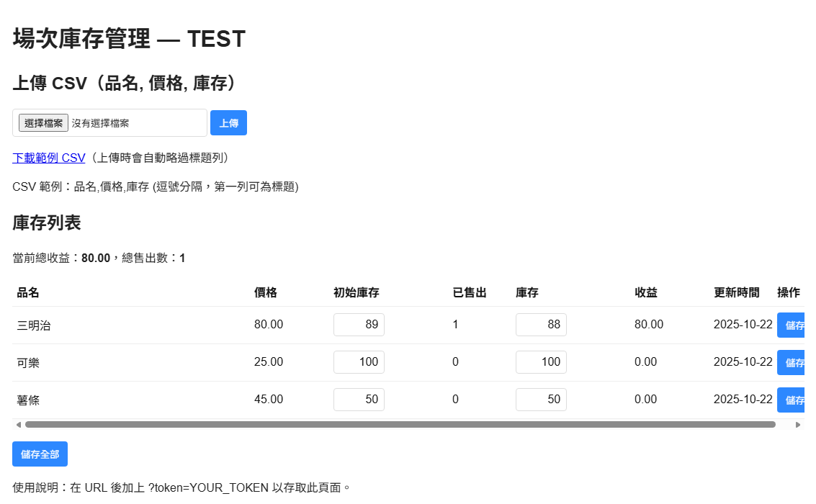816x504 pixels.
Task: Save the 薯條 row with 儲存 button
Action: point(792,400)
